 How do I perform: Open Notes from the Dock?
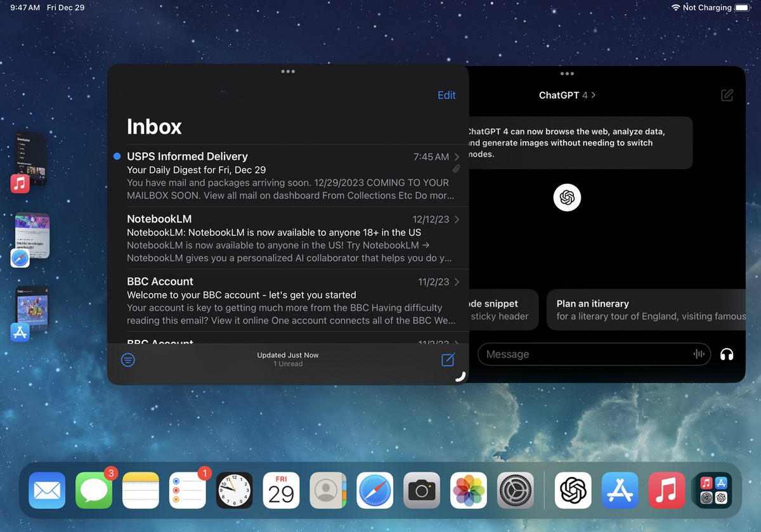click(141, 490)
